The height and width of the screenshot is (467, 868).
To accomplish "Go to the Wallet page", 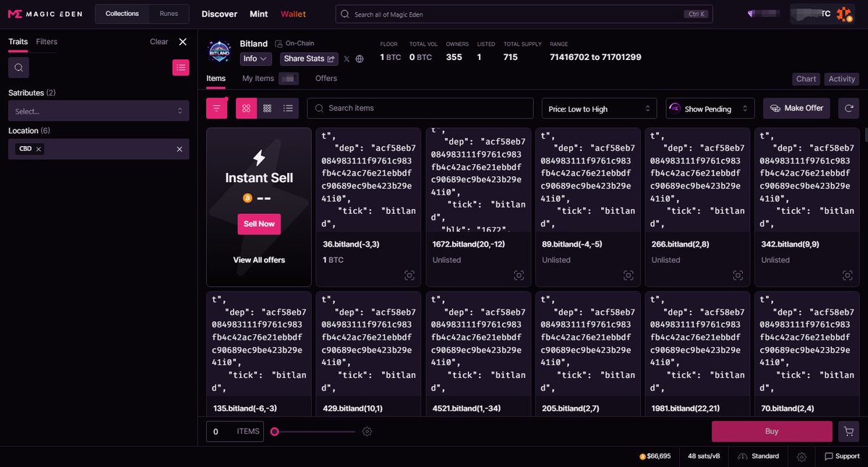I will [294, 14].
